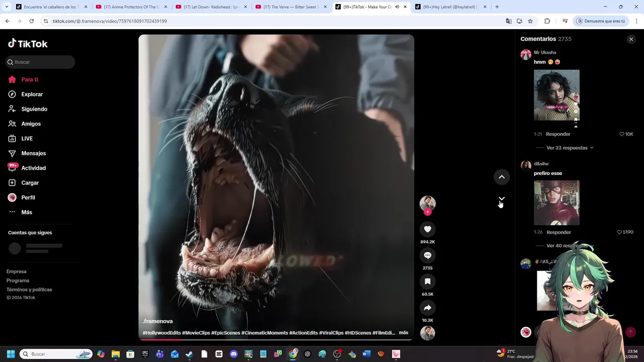Mute the TikTok tab audio icon
The width and height of the screenshot is (644, 362).
pos(397,7)
